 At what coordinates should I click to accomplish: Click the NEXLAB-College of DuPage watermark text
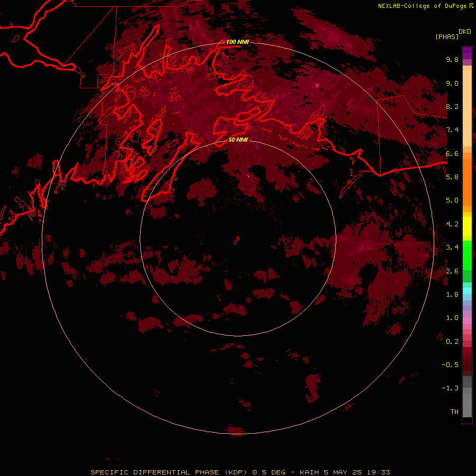[x=426, y=6]
